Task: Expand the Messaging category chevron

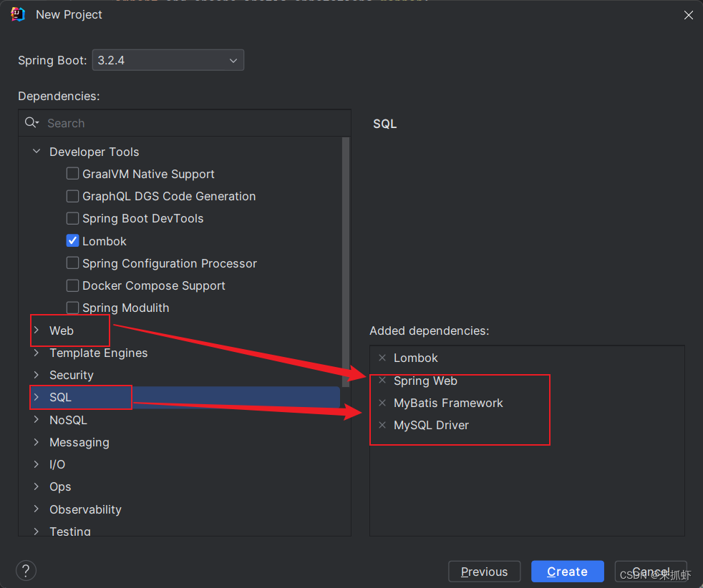Action: click(37, 442)
